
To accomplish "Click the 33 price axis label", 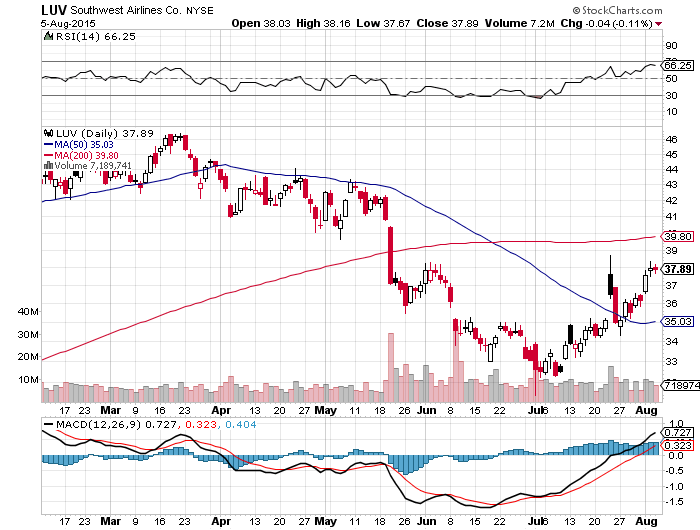I will 671,361.
